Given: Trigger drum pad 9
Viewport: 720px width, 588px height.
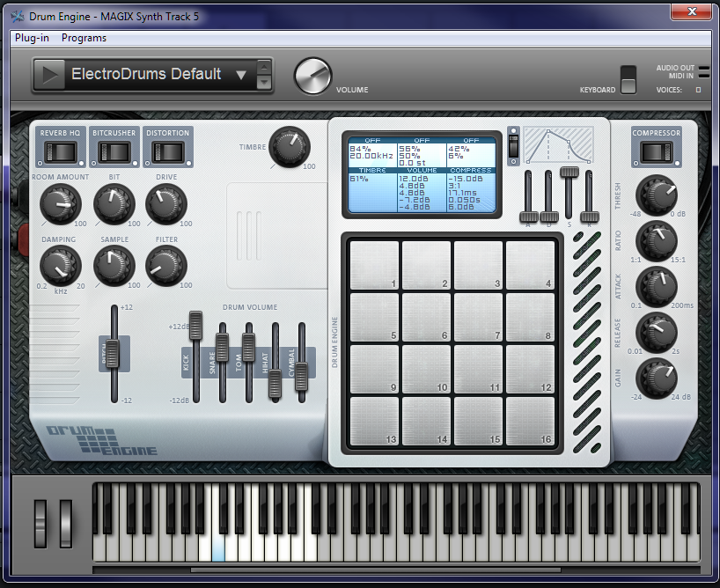Looking at the screenshot, I should (x=374, y=370).
